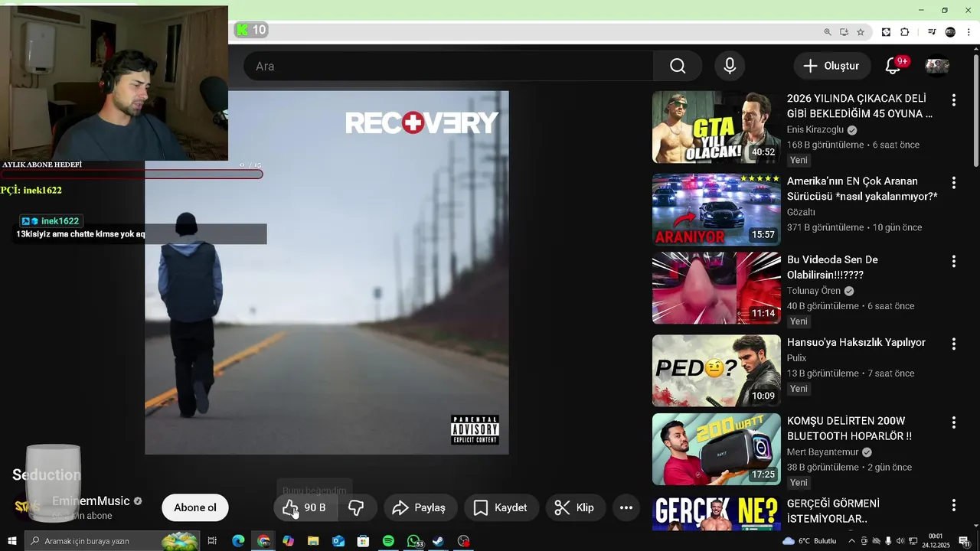Click the Ara search input field
Viewport: 980px width, 551px height.
click(x=449, y=66)
